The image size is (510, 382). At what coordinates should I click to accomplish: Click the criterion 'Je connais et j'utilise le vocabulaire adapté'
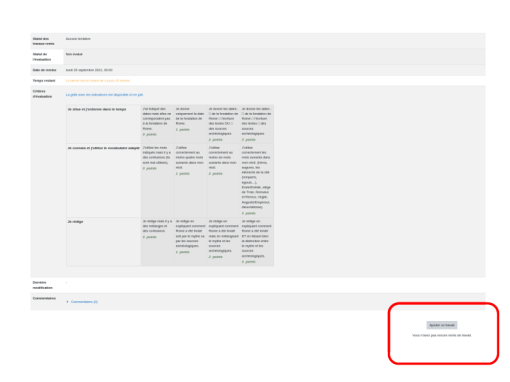pos(104,148)
